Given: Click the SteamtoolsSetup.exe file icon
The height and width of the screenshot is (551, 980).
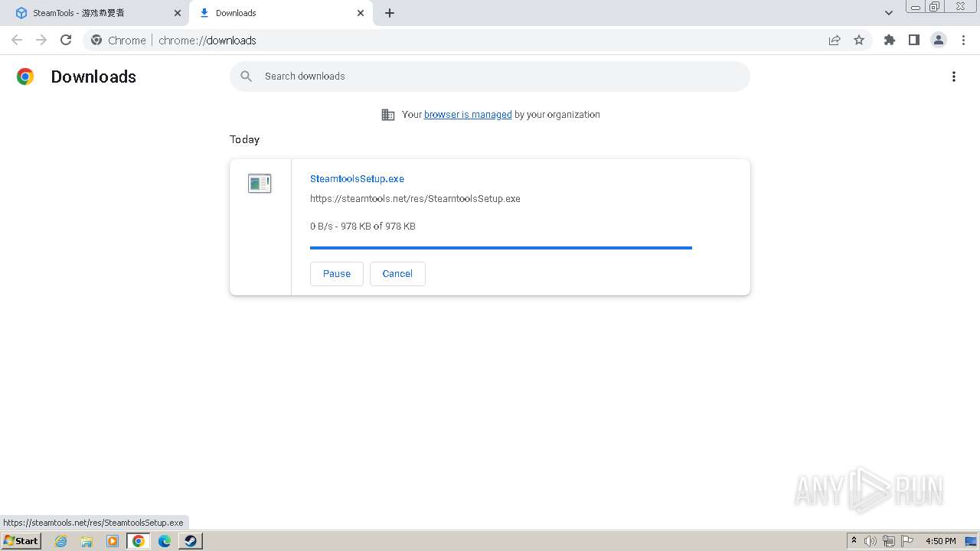Looking at the screenshot, I should 260,184.
